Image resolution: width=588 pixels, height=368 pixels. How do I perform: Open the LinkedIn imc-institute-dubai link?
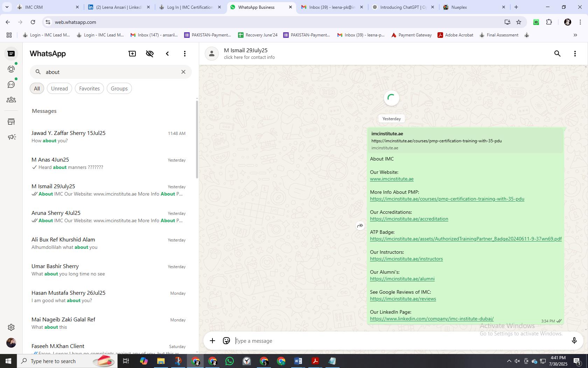[432, 319]
